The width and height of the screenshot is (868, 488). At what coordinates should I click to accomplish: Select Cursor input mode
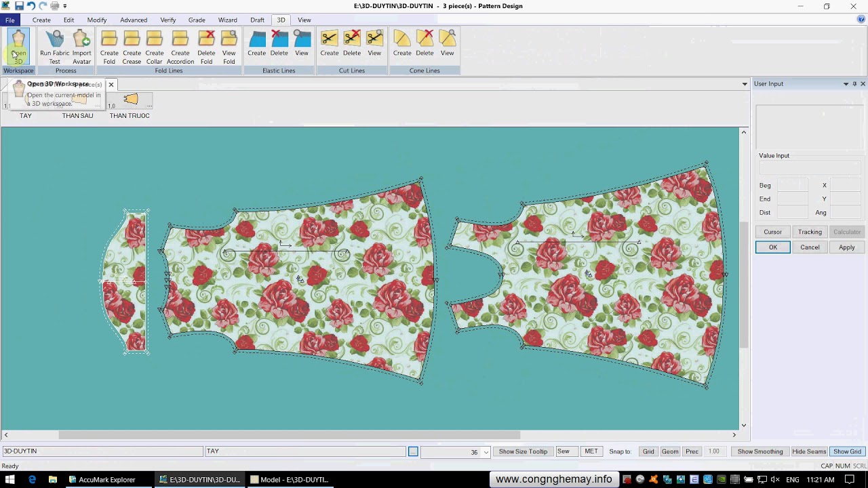773,232
